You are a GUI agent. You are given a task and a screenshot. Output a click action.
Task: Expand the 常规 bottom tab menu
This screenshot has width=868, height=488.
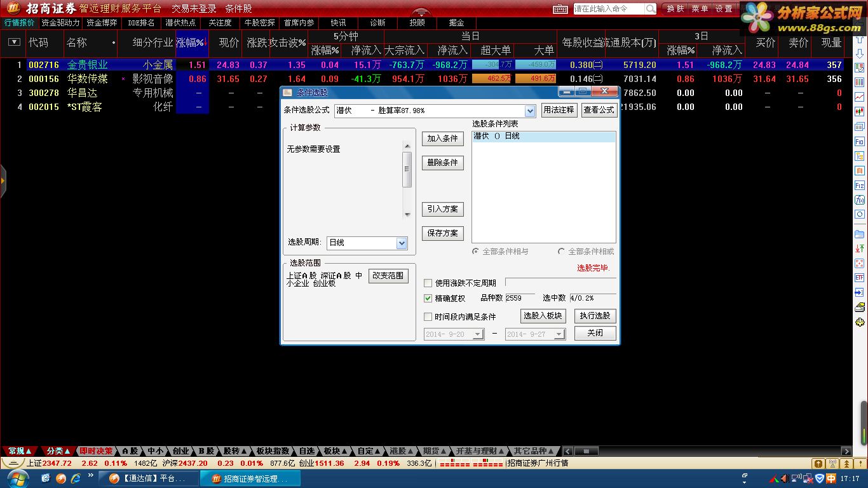pyautogui.click(x=20, y=451)
